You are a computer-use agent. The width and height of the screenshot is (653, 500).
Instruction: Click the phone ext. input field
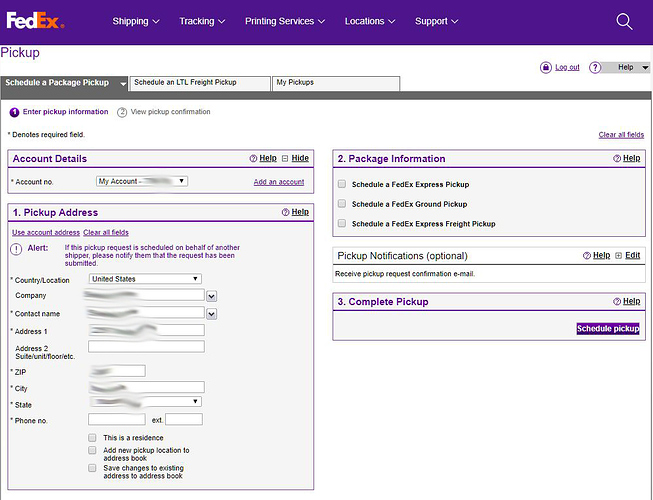click(184, 419)
